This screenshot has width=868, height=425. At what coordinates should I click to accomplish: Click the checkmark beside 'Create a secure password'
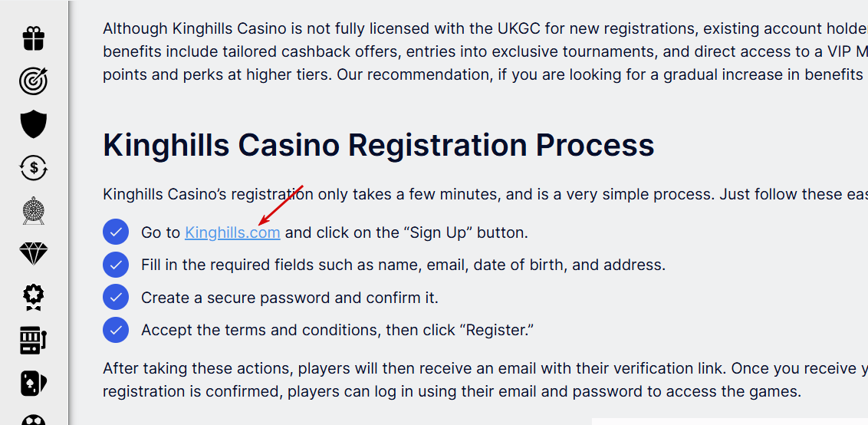[115, 297]
